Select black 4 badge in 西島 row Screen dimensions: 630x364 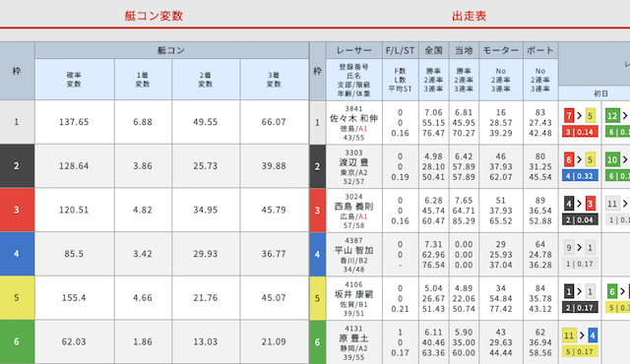point(569,204)
